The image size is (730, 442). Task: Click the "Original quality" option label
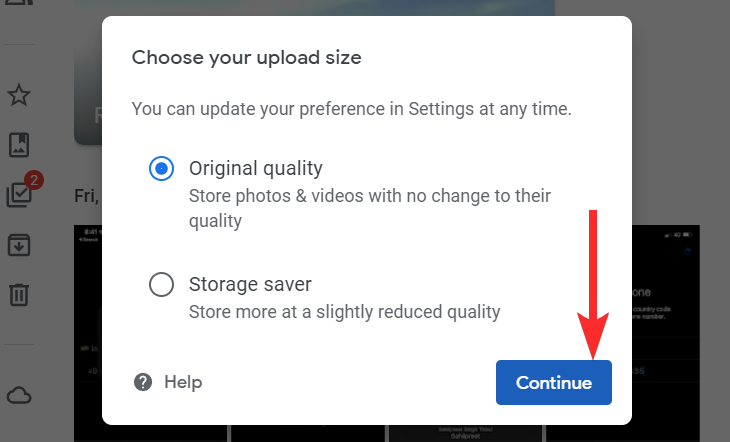[x=255, y=168]
